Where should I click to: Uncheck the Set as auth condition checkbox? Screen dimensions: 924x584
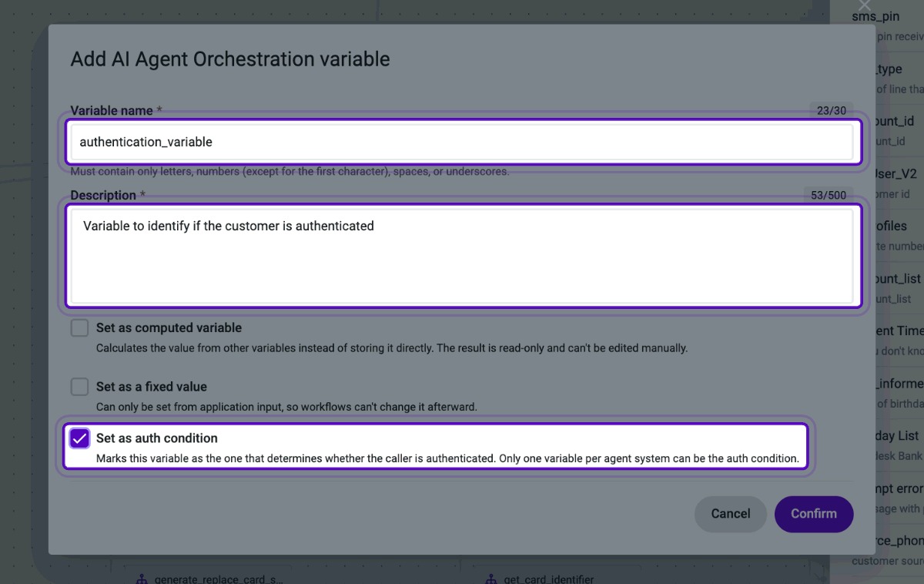[79, 438]
